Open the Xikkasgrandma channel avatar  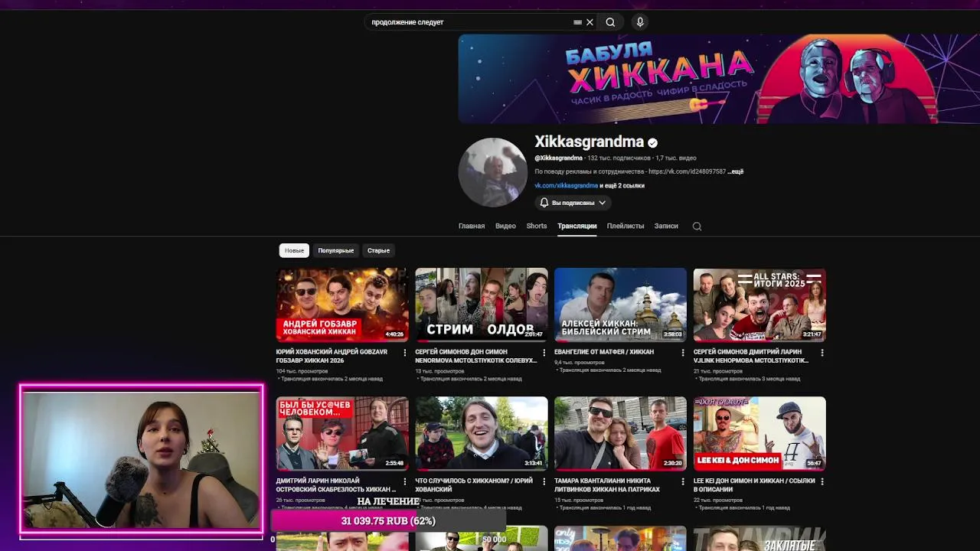pos(492,172)
